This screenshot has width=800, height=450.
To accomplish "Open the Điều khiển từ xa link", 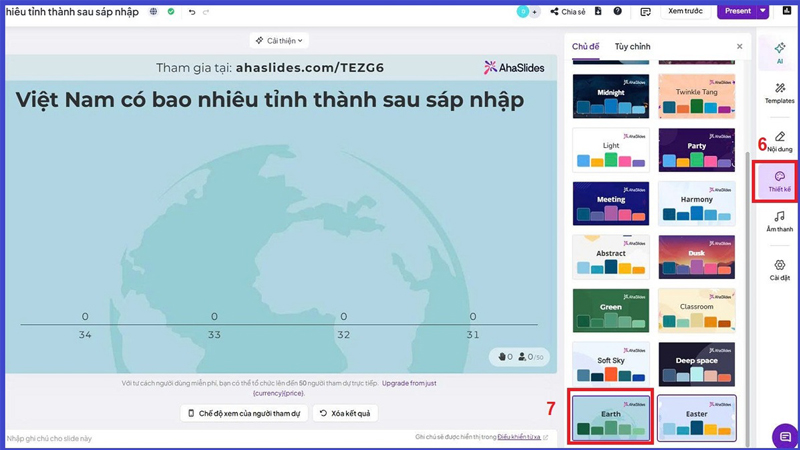I will click(x=519, y=437).
